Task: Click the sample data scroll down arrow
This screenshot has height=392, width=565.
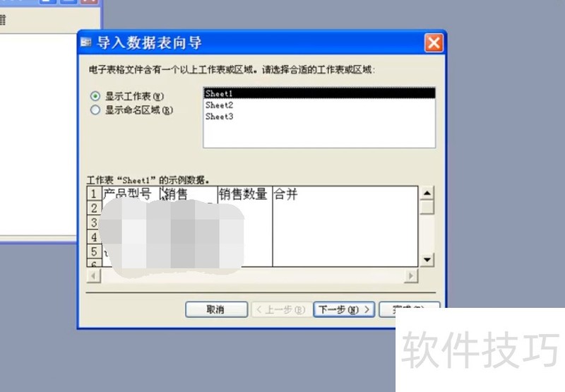Action: tap(427, 259)
